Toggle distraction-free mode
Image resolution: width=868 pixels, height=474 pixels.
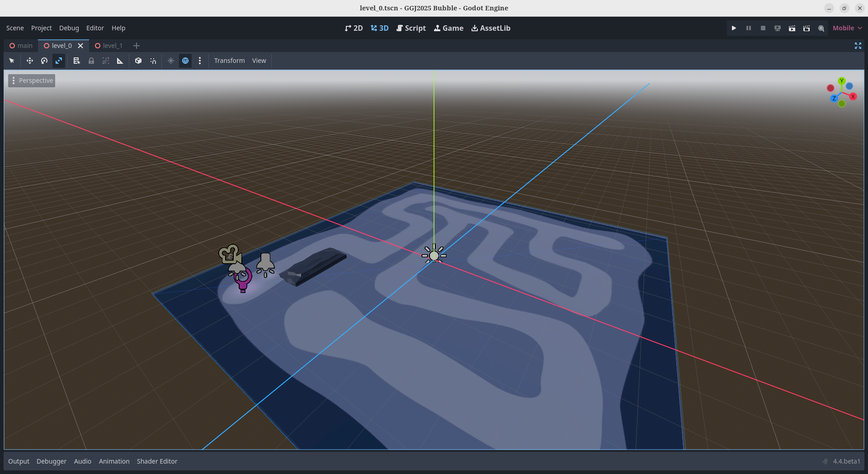tap(858, 46)
